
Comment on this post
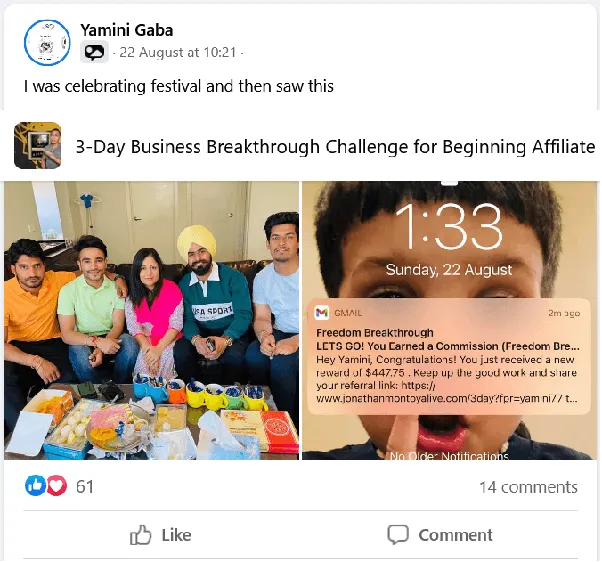coord(440,535)
